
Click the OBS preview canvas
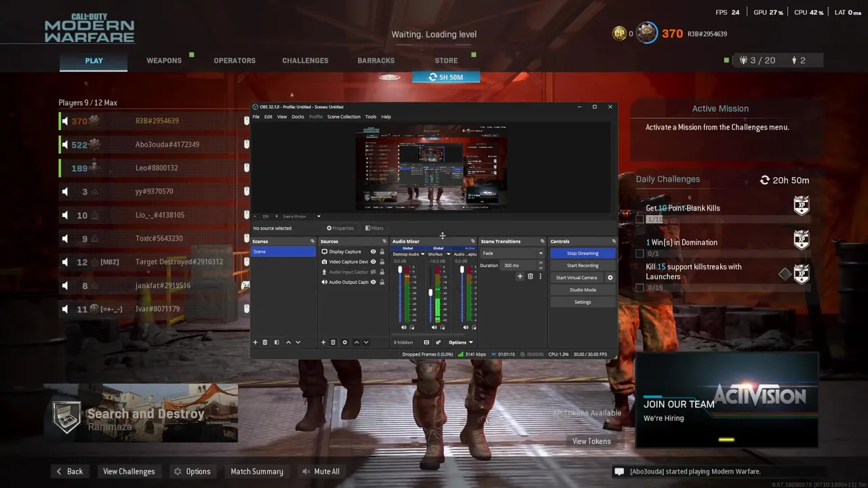pyautogui.click(x=431, y=167)
